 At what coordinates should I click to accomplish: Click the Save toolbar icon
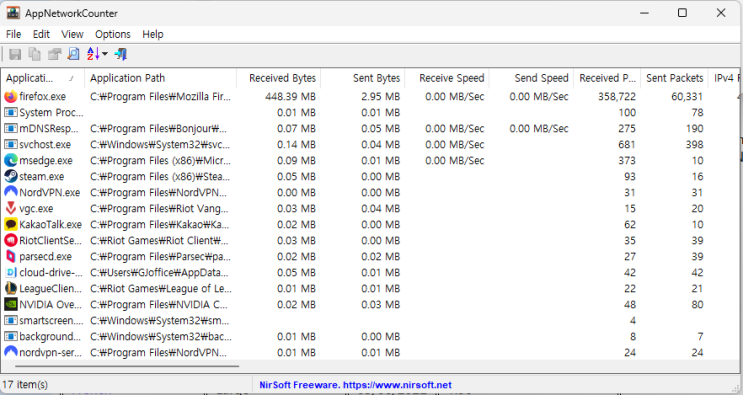(15, 54)
